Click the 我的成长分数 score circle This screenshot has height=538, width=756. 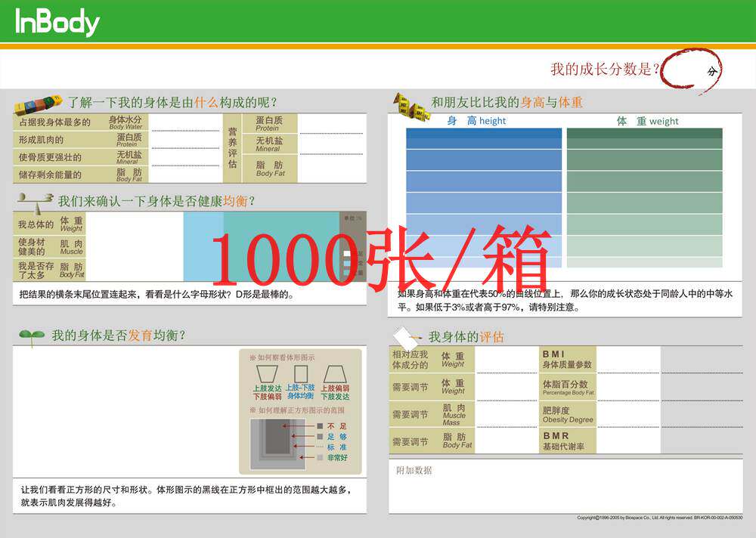[689, 66]
